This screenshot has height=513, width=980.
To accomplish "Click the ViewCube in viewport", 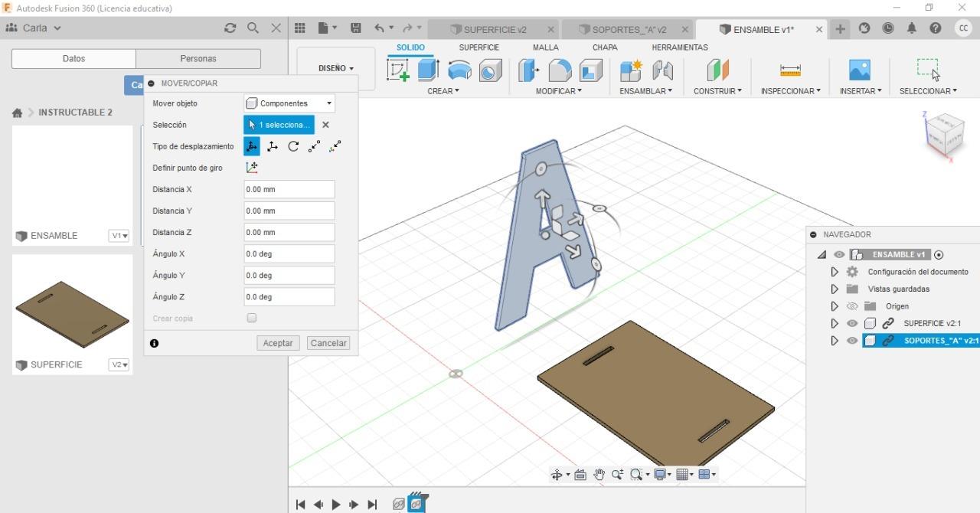I will pos(943,136).
